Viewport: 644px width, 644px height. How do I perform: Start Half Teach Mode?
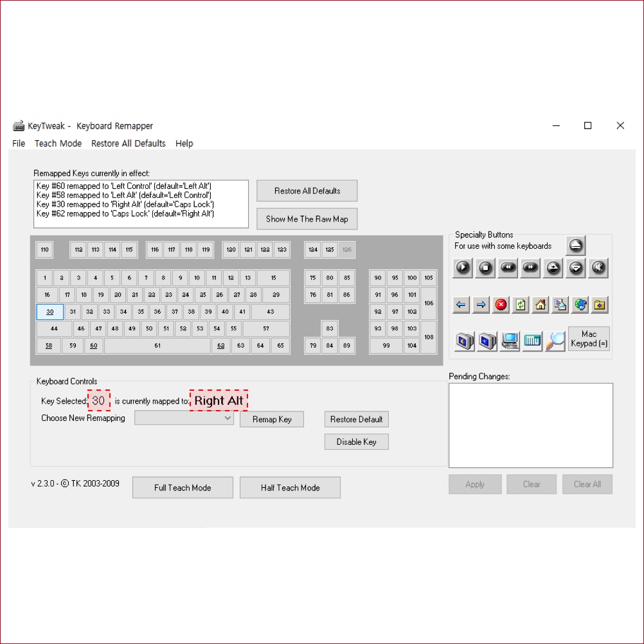(x=290, y=488)
